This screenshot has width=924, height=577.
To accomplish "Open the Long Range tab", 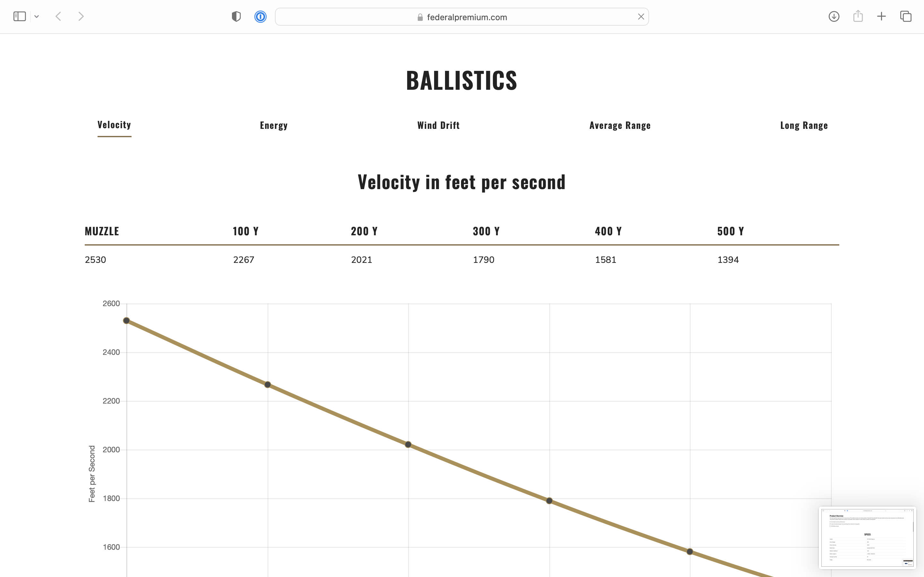I will click(804, 125).
